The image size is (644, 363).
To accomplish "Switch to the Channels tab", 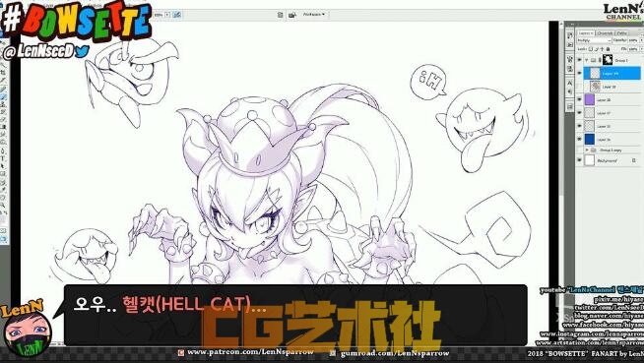I will pos(605,32).
